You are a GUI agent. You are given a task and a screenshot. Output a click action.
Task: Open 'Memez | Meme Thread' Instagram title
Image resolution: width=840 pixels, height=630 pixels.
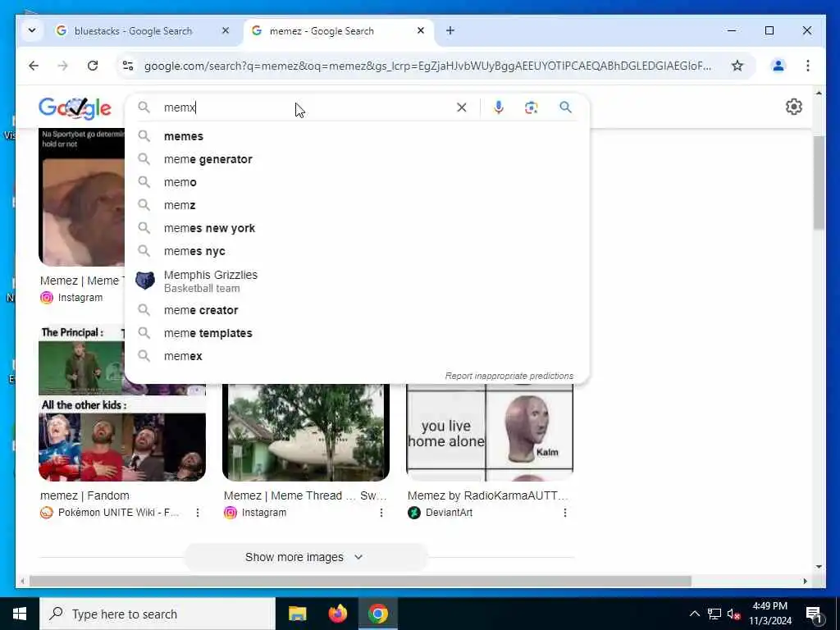[305, 495]
